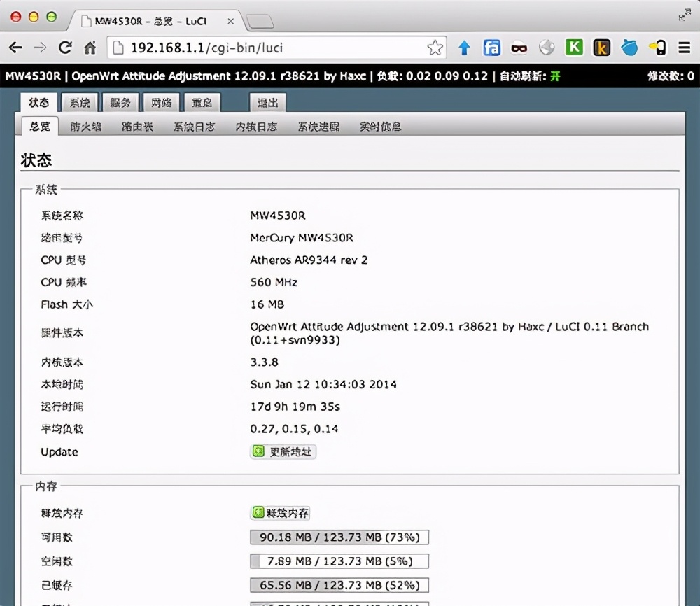Screen dimensions: 700x606
Task: Click the blue Facebook extension icon
Action: tap(492, 48)
